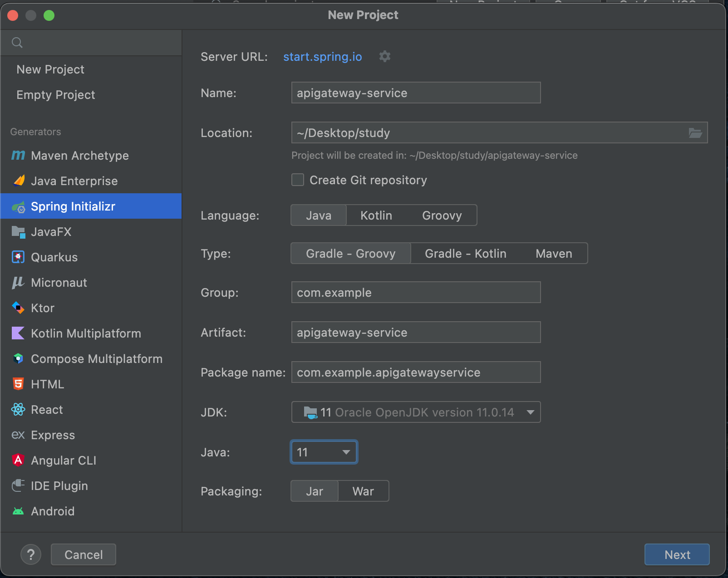Click the Kotlin Multiplatform icon
The height and width of the screenshot is (578, 728).
point(18,333)
